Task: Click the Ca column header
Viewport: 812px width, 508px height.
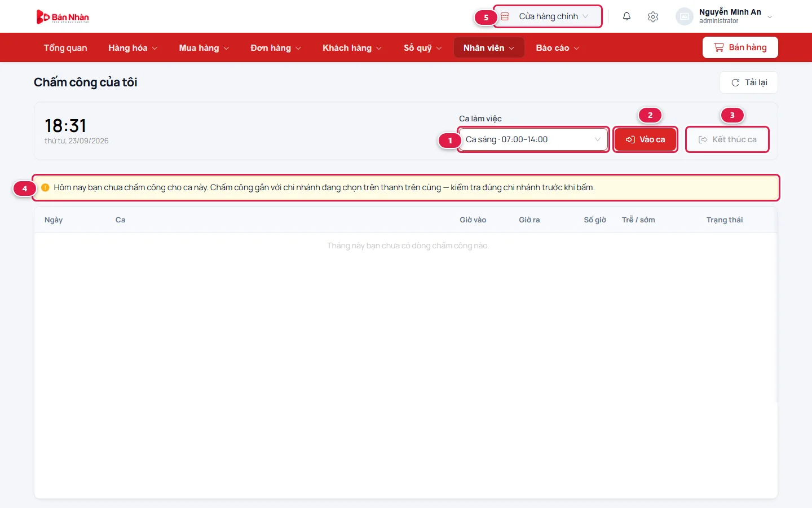Action: (120, 220)
